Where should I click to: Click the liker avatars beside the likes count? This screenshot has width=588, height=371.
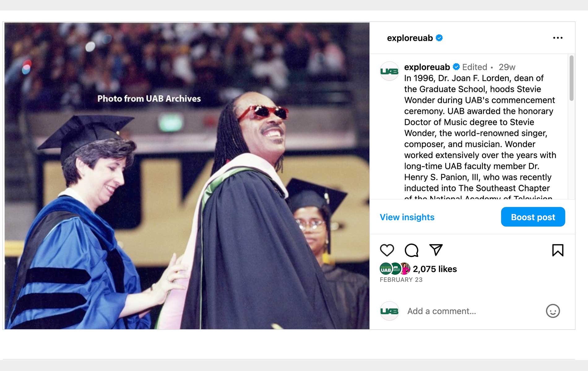click(x=395, y=269)
